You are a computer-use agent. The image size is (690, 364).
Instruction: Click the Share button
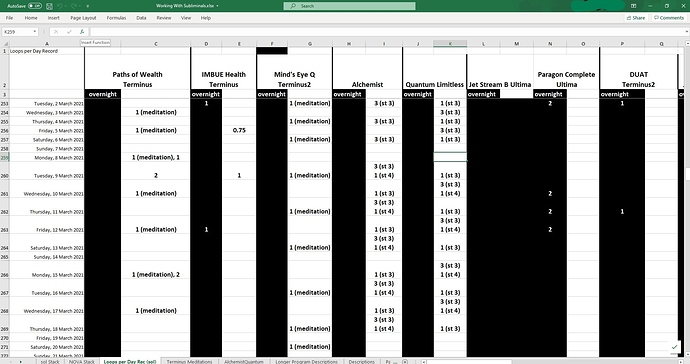click(x=636, y=18)
